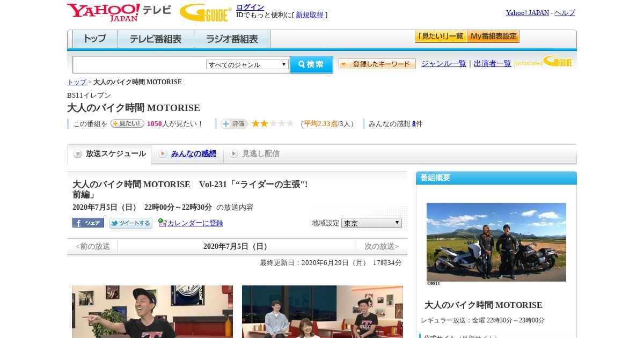This screenshot has height=338, width=644.
Task: Open the ラジオ番組表 tab
Action: click(232, 39)
